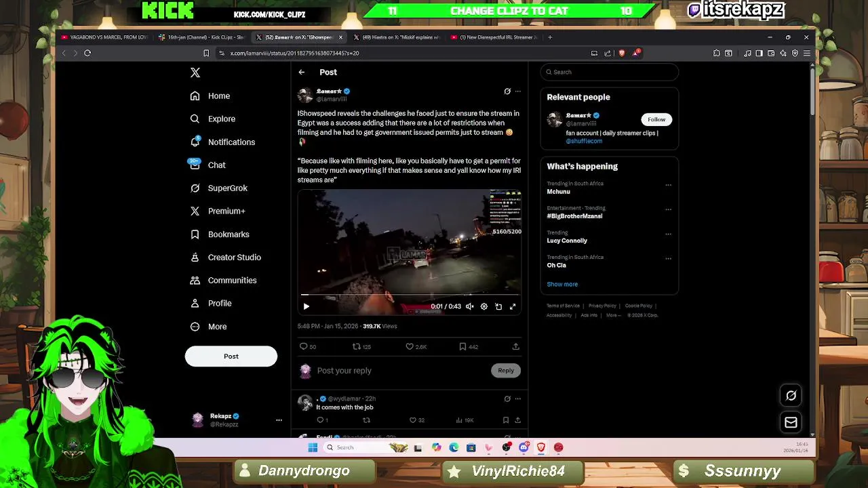Click the Windows Start button

pyautogui.click(x=313, y=447)
